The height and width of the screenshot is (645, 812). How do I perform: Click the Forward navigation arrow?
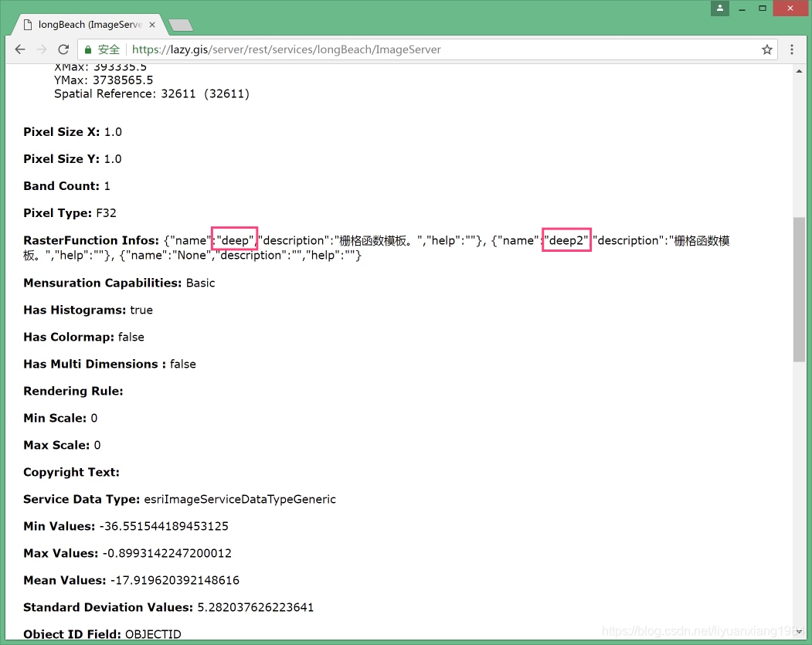[42, 49]
